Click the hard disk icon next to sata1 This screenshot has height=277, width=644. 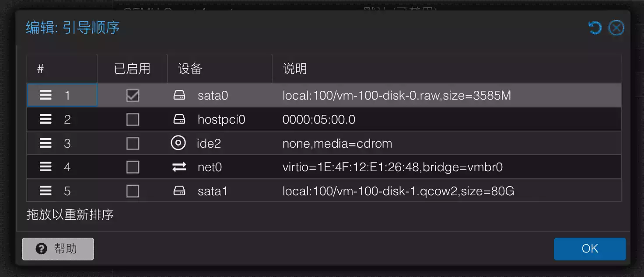(x=179, y=191)
